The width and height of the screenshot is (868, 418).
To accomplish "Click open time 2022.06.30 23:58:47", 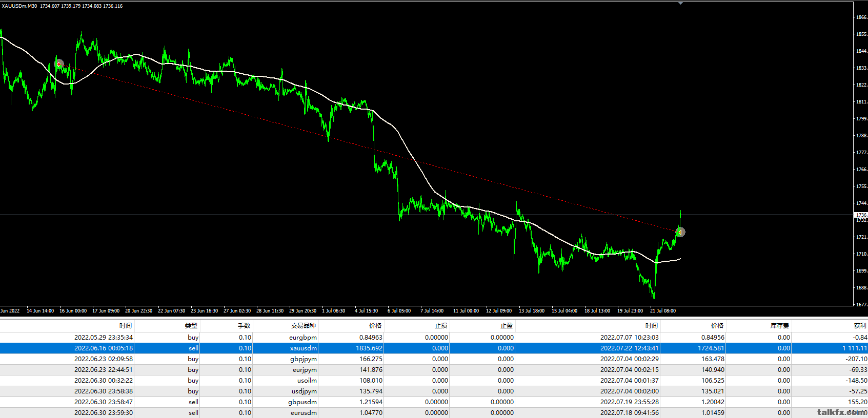I will click(x=104, y=402).
